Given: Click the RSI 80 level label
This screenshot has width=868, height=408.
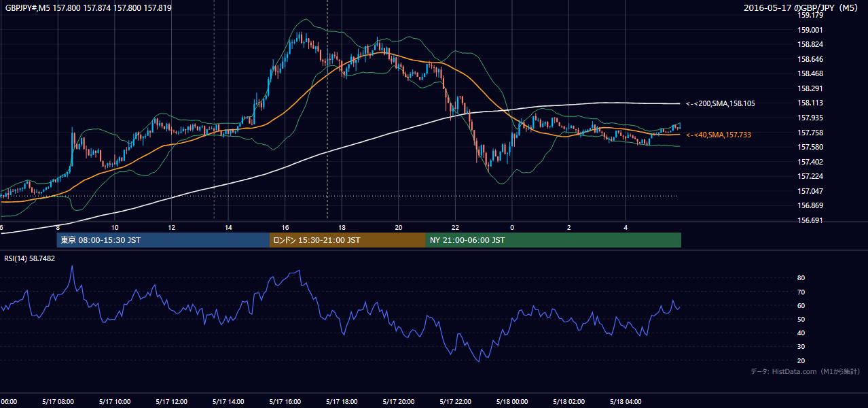Looking at the screenshot, I should tap(801, 278).
